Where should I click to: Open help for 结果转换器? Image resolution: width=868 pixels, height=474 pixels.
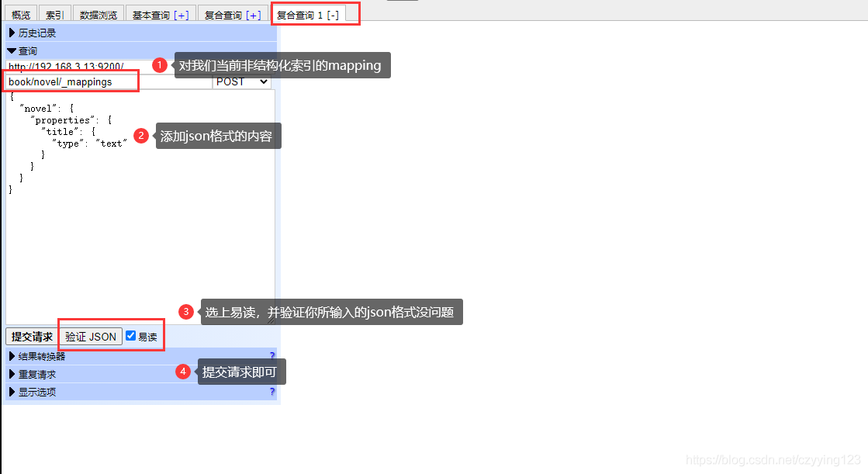pos(271,355)
